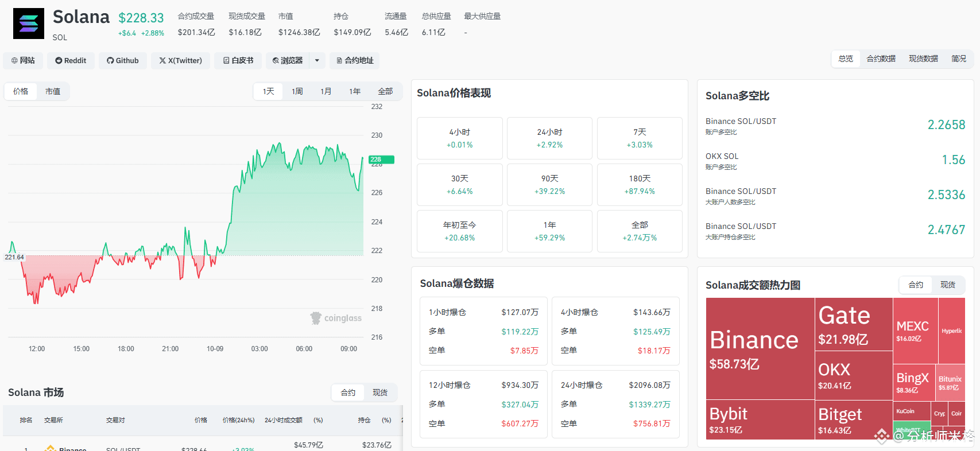This screenshot has width=980, height=451.
Task: Open the 浏览器 explorer button
Action: tap(288, 60)
